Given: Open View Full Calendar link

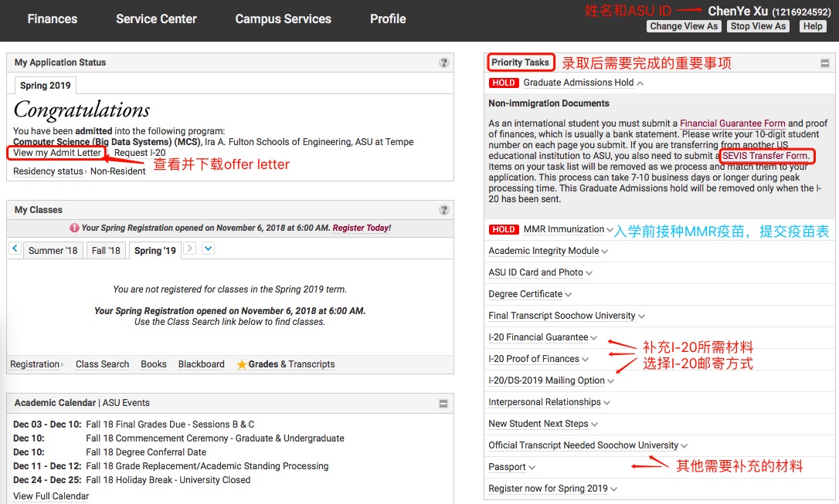Looking at the screenshot, I should pos(51,496).
